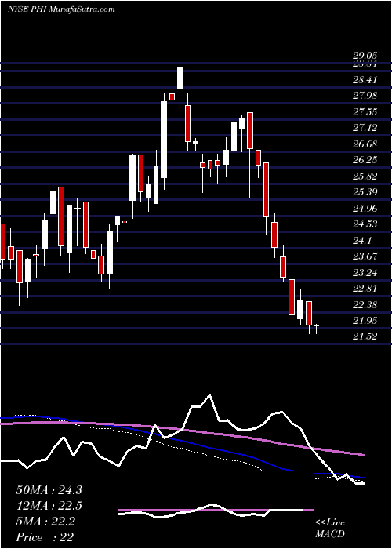The image size is (392, 549).
Task: Click the 23.67 price axis label
Action: [365, 256]
